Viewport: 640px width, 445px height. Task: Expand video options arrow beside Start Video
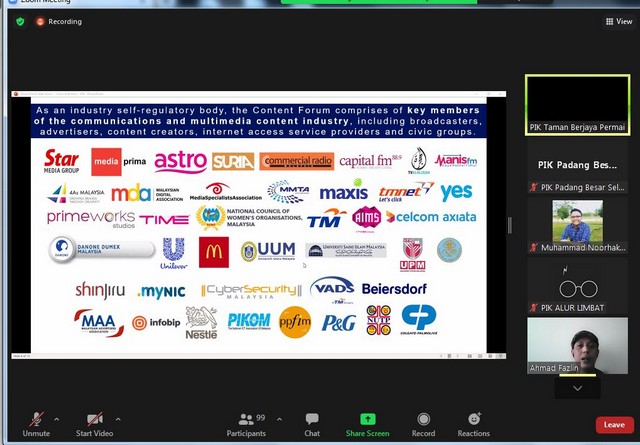point(118,419)
